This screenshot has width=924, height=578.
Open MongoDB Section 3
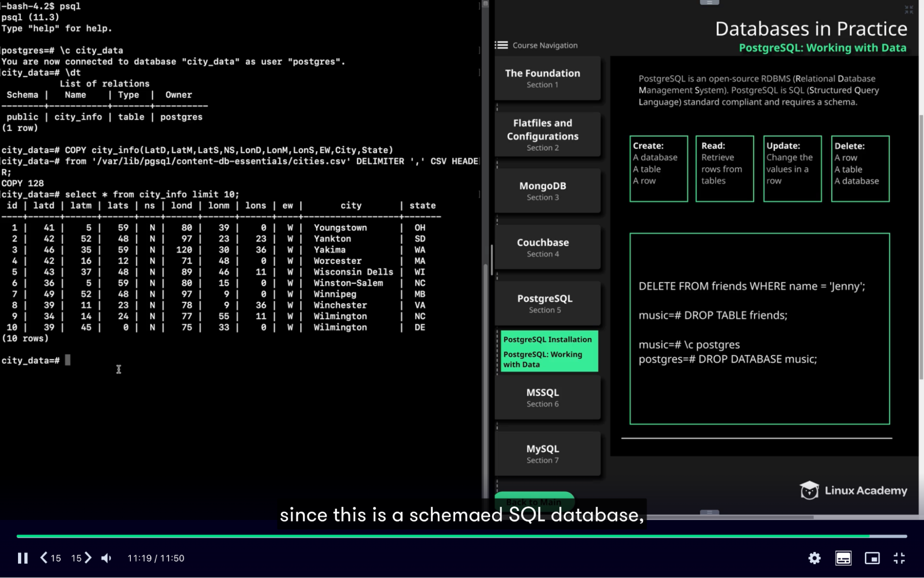(x=547, y=191)
